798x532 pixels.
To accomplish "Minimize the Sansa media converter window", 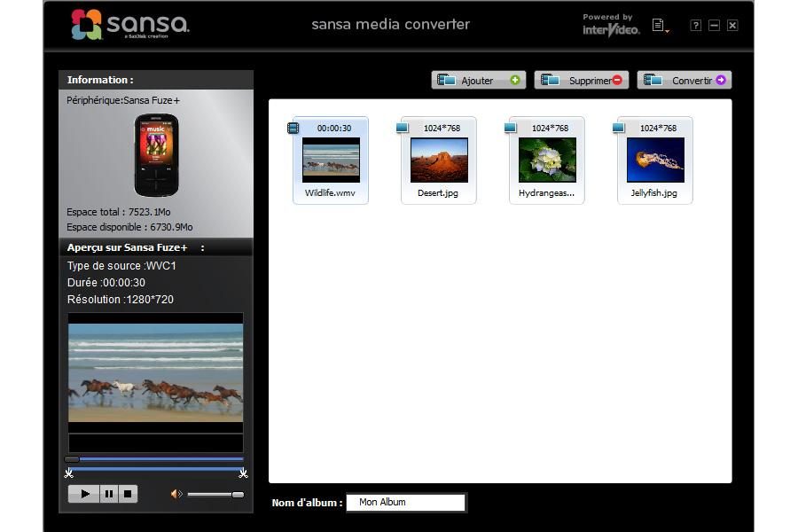I will click(714, 25).
